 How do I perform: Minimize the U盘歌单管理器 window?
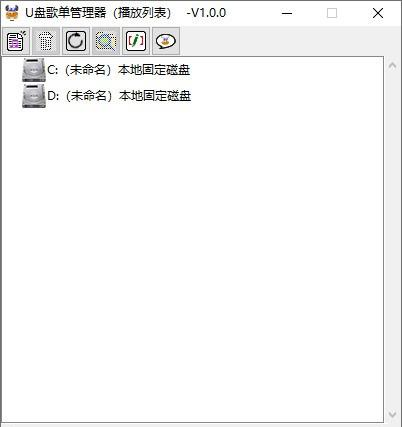coord(287,13)
